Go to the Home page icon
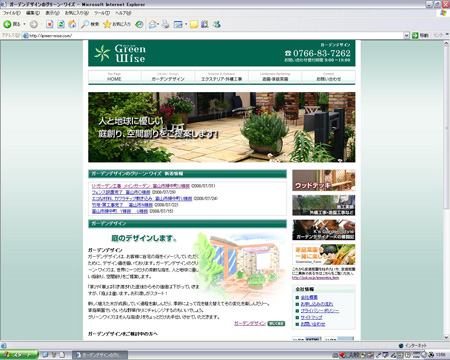450x360 pixels. point(72,24)
